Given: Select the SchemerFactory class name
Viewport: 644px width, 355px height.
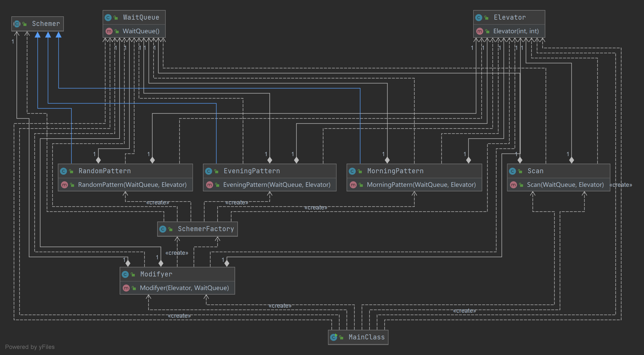Looking at the screenshot, I should 206,229.
